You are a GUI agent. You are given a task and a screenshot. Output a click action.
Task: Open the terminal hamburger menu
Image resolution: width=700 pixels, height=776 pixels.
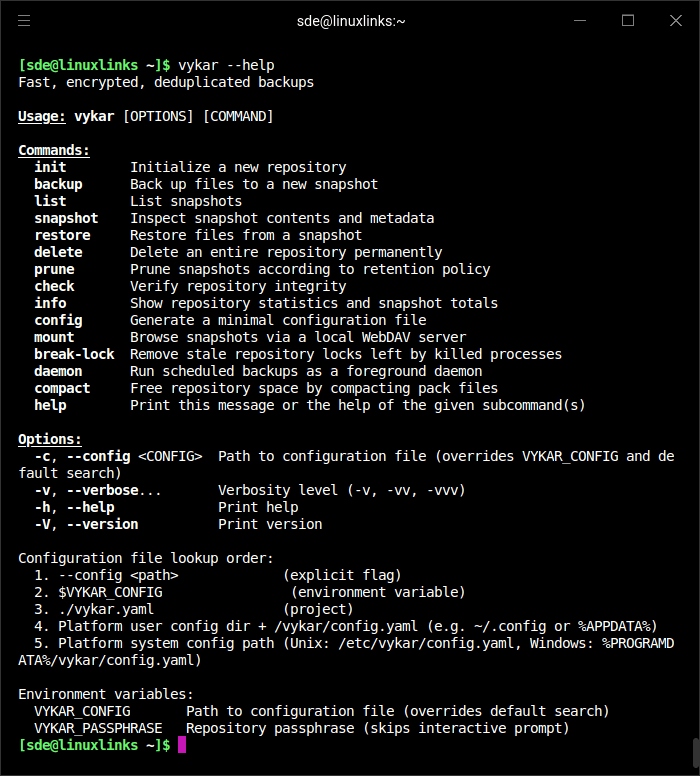click(25, 20)
